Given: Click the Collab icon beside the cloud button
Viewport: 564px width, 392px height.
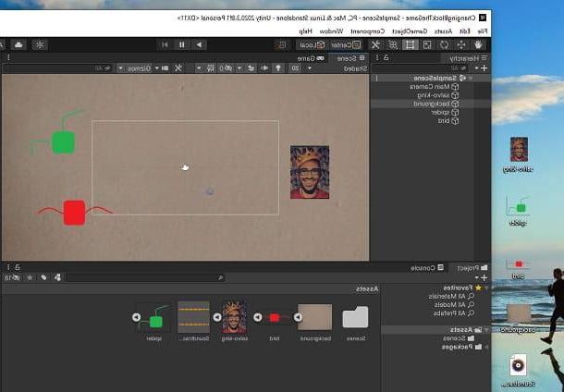Looking at the screenshot, I should (40, 45).
